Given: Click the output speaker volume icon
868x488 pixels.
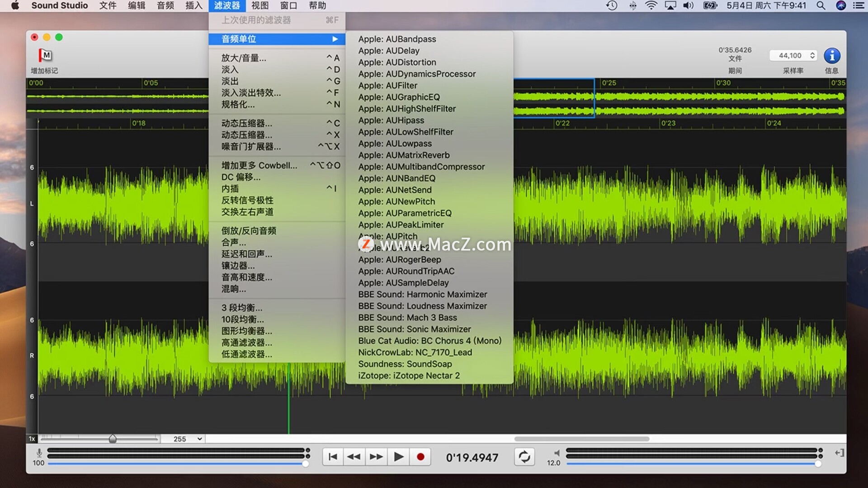Looking at the screenshot, I should click(557, 453).
